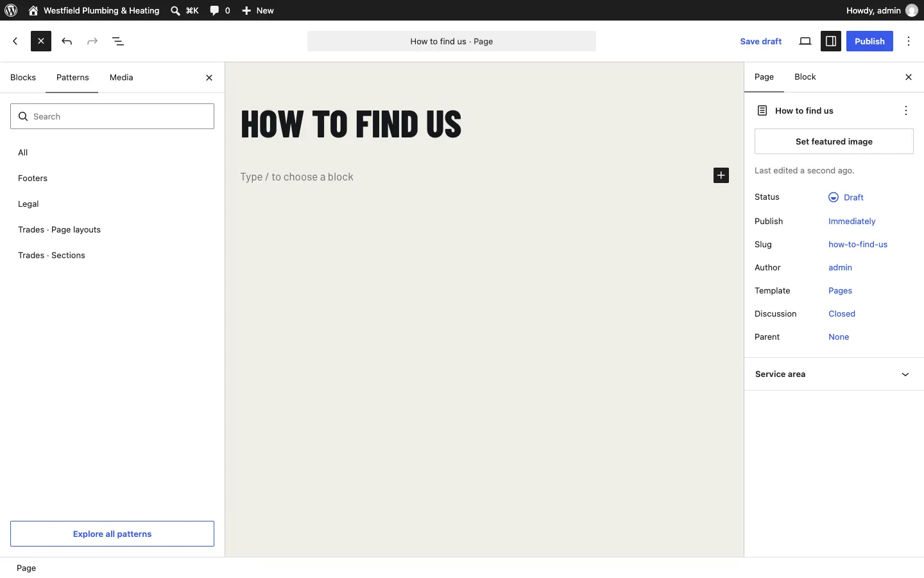This screenshot has height=578, width=924.
Task: Click the 'How to find us · Page' command bar
Action: 452,41
